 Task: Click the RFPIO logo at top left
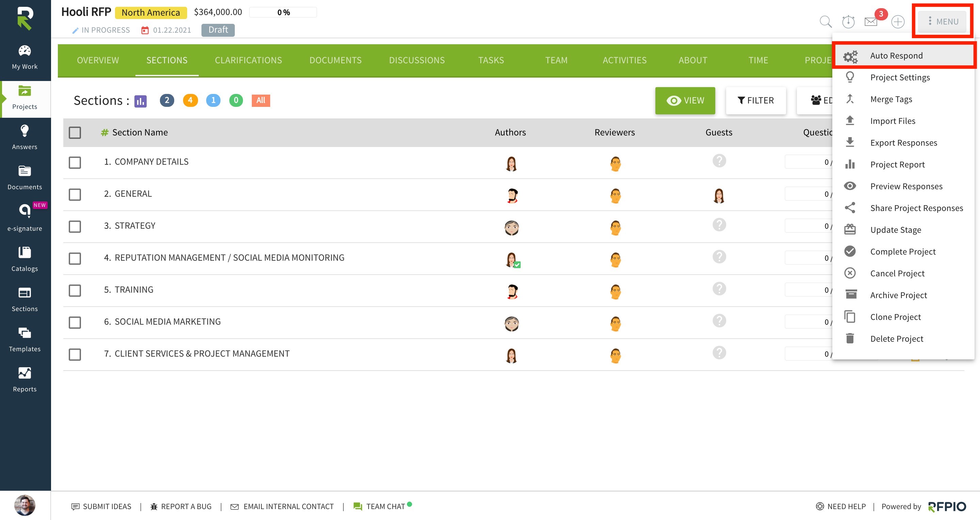(x=25, y=18)
